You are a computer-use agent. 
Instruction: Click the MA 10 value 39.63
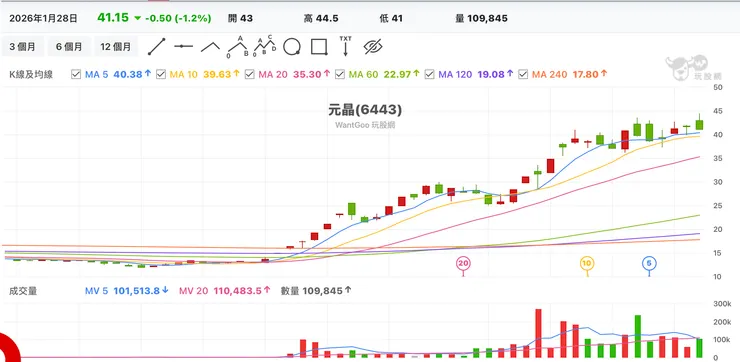tap(218, 74)
